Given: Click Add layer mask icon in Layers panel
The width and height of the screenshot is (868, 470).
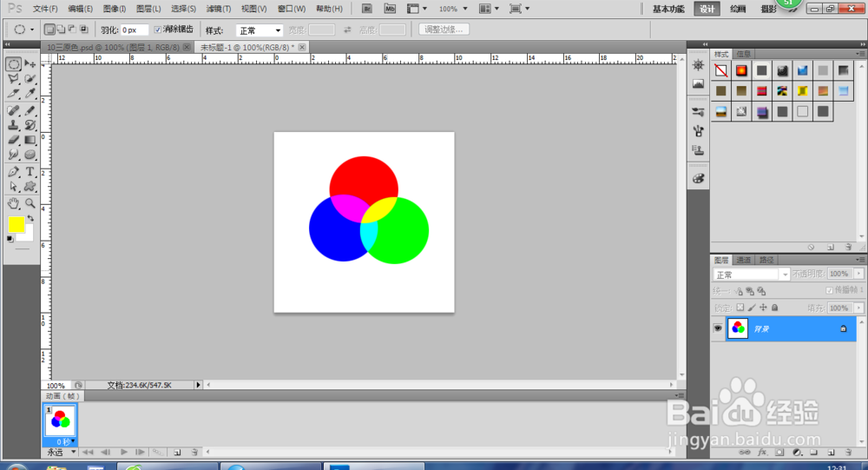Looking at the screenshot, I should [779, 453].
